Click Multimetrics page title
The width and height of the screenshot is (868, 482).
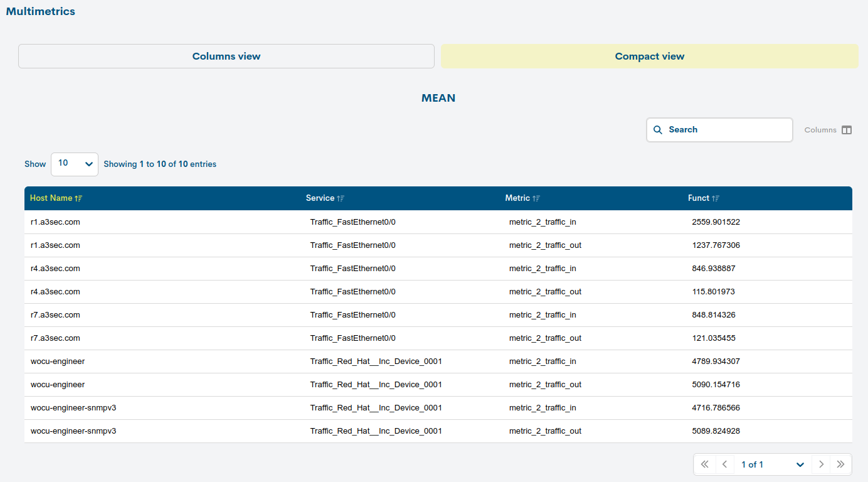(x=41, y=11)
